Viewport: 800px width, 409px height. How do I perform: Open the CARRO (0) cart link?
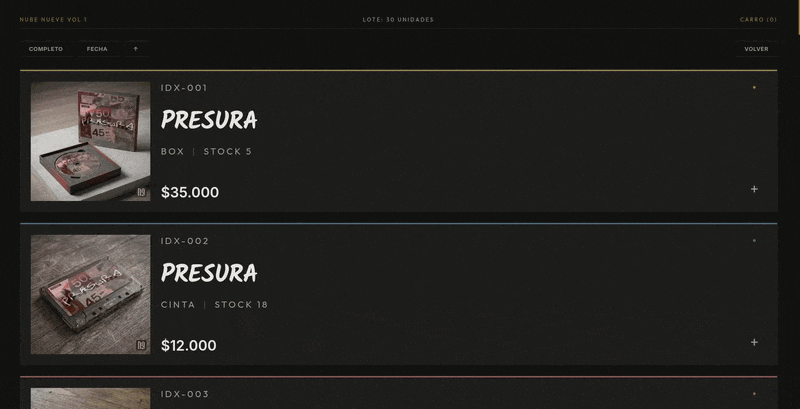tap(758, 19)
